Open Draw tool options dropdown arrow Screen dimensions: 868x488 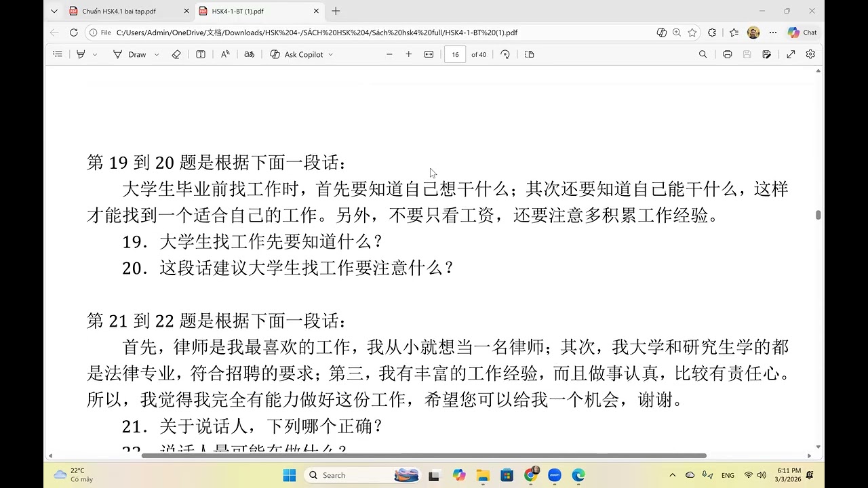point(157,54)
